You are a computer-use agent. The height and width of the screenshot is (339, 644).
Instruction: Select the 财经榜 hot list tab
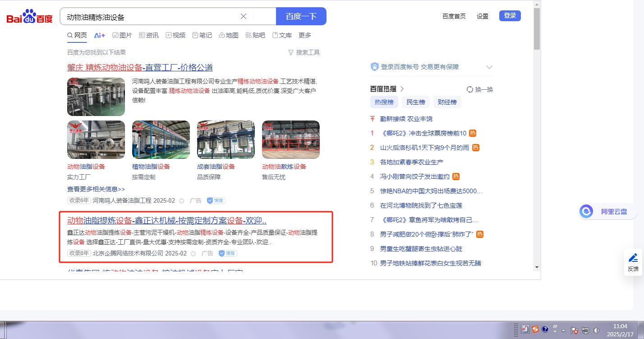447,102
